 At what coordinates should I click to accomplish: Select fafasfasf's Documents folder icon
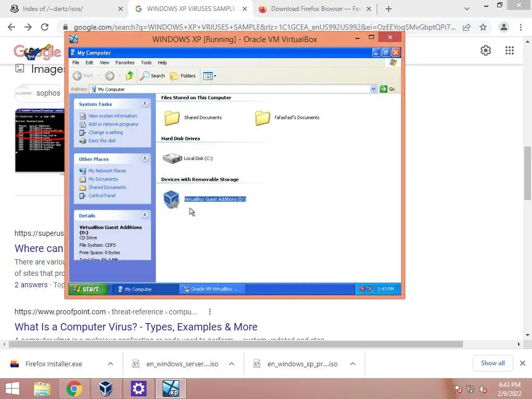pos(262,118)
